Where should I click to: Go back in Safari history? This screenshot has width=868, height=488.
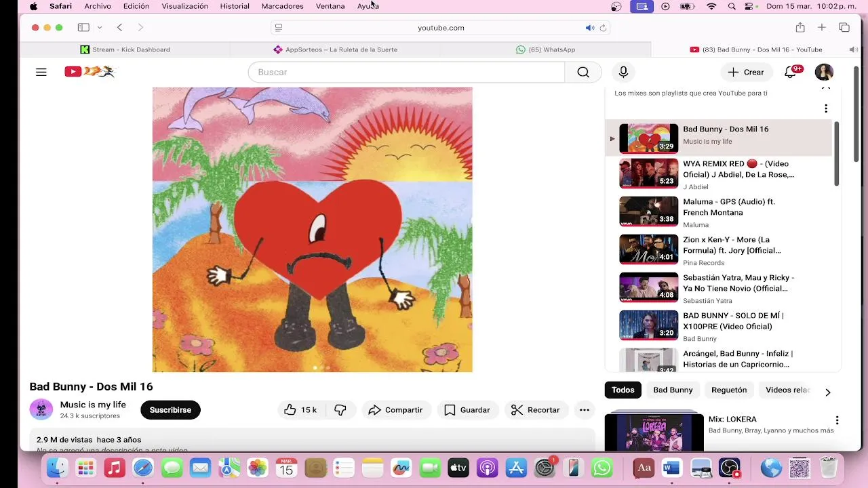pyautogui.click(x=119, y=28)
